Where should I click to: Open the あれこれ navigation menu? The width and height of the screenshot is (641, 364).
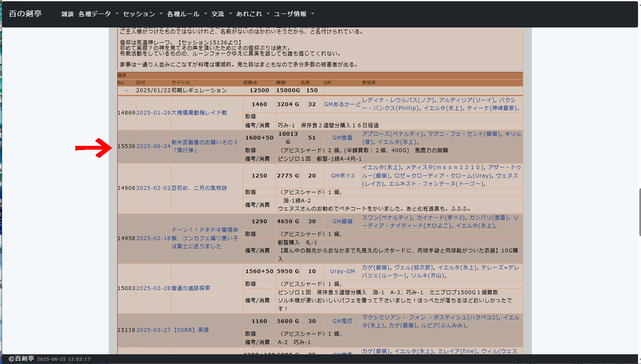click(x=253, y=14)
